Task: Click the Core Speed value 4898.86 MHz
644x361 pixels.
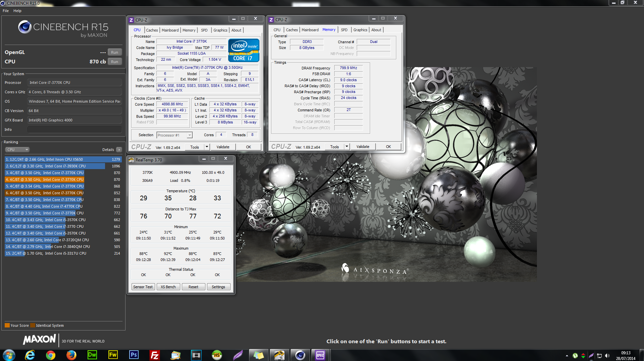Action: pyautogui.click(x=172, y=104)
